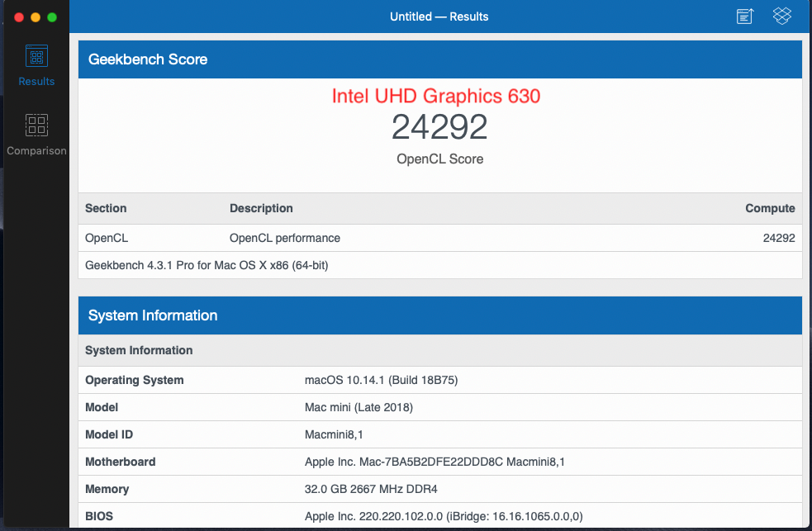Select the Apple Inc. Mac-7BA5B2DFE22DDD8C motherboard value
This screenshot has width=812, height=531.
pyautogui.click(x=434, y=462)
